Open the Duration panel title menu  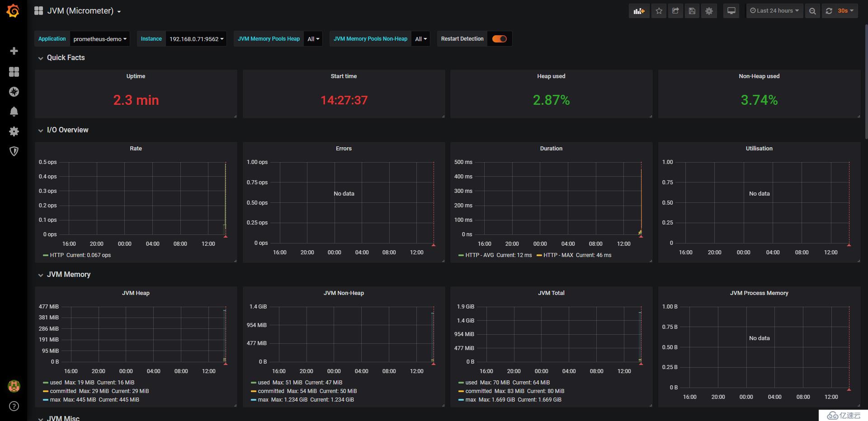[x=551, y=148]
